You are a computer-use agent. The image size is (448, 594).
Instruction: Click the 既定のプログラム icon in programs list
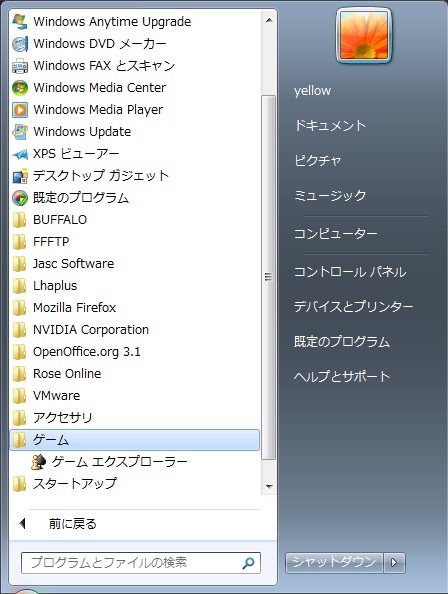click(20, 198)
